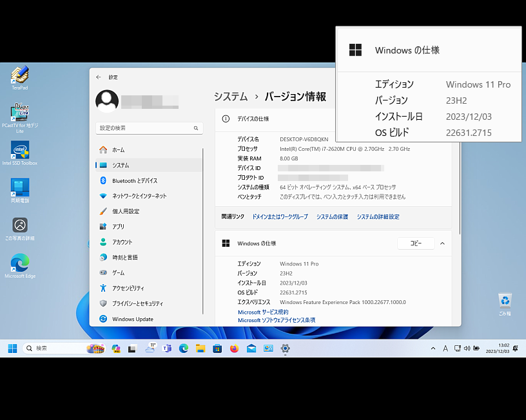Open network status from the system tray
This screenshot has height=420, width=526.
point(457,348)
